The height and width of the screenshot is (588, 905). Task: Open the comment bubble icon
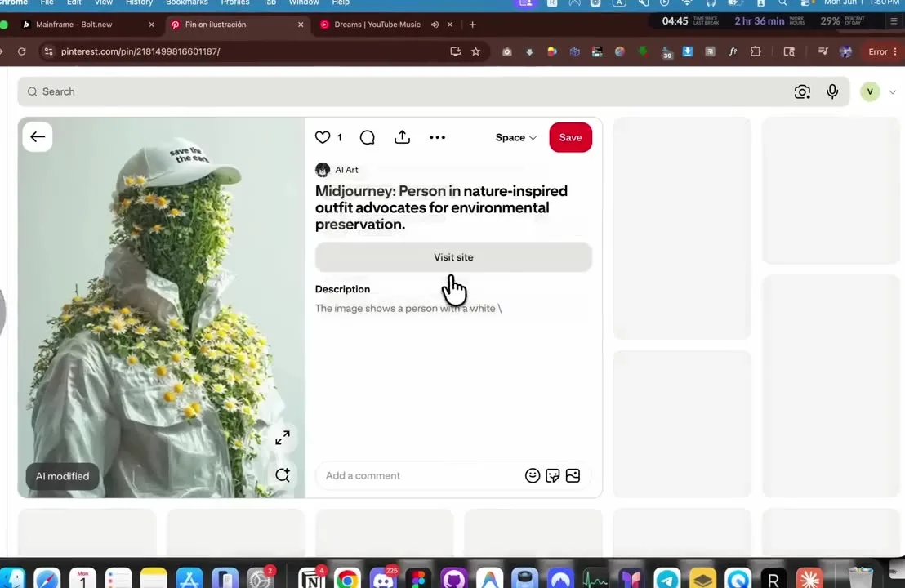click(x=367, y=137)
